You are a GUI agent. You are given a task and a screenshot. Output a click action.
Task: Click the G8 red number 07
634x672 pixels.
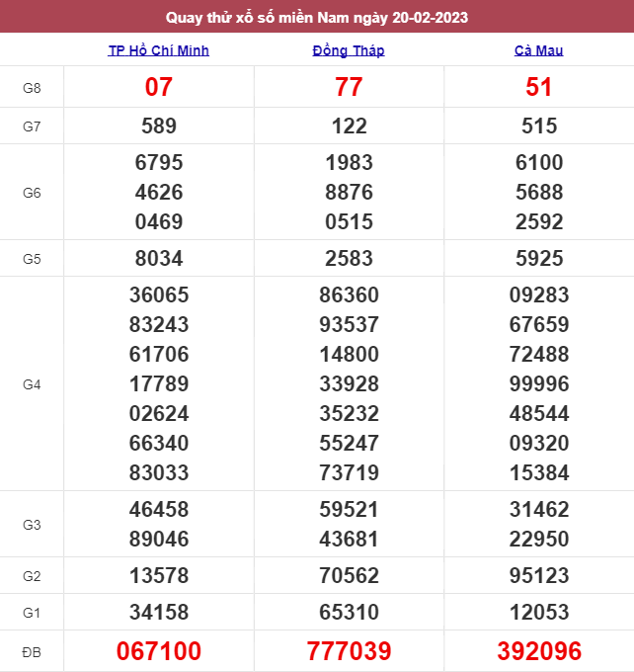(158, 87)
